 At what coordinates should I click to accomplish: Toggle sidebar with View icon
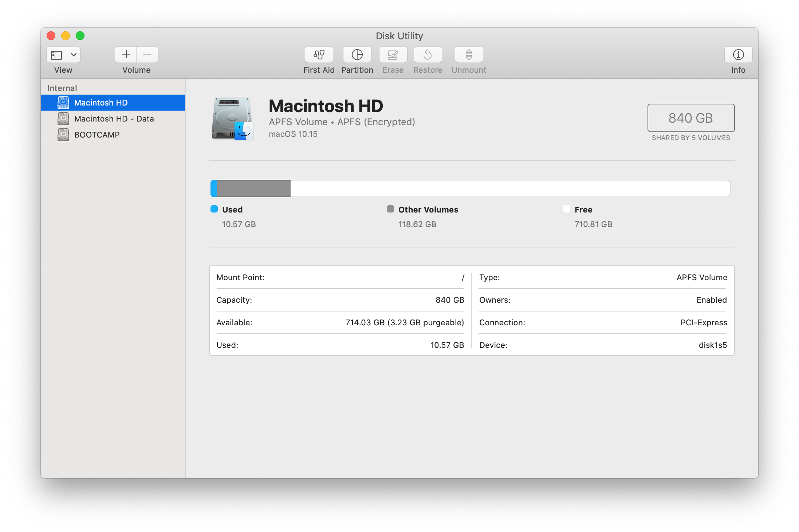(x=56, y=55)
